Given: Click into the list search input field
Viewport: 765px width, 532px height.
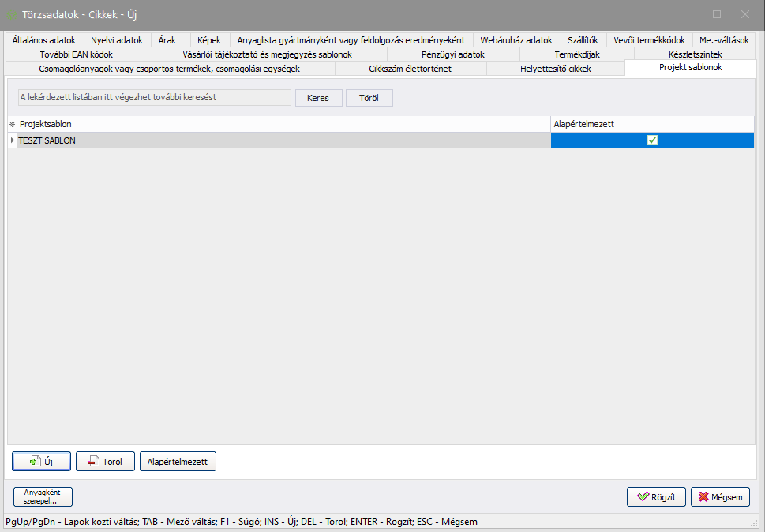Looking at the screenshot, I should click(x=155, y=98).
